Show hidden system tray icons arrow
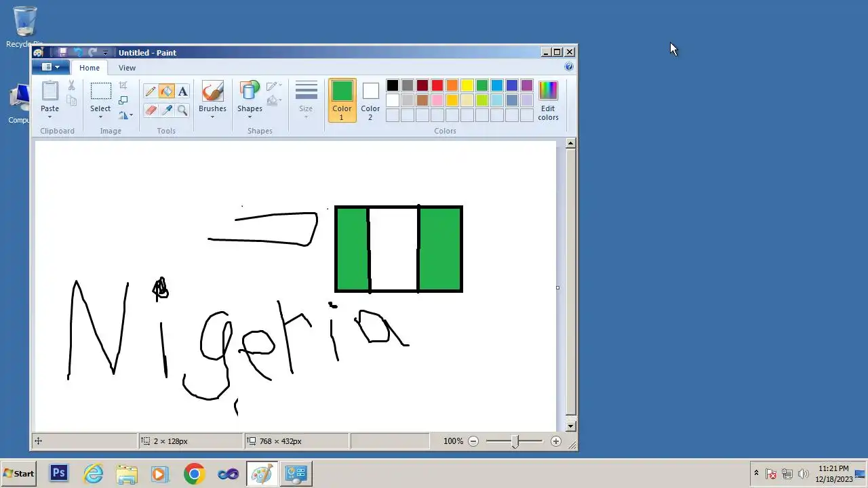Image resolution: width=868 pixels, height=488 pixels. tap(756, 474)
